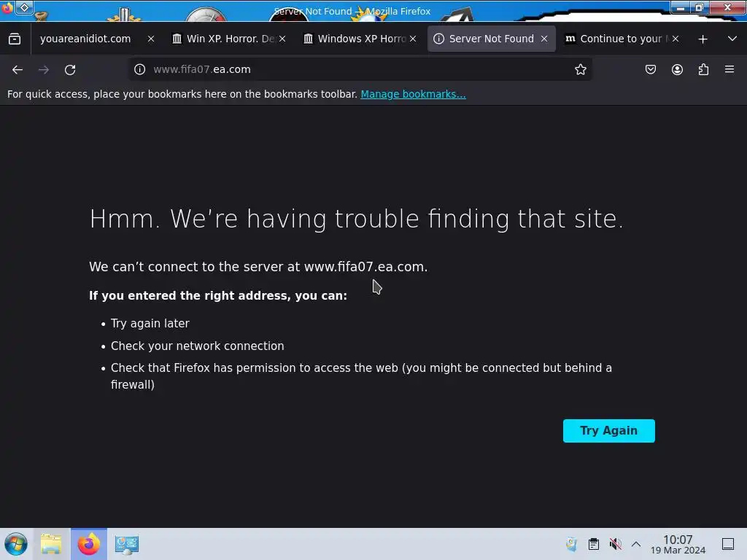Viewport: 747px width, 560px height.
Task: Close the Win XP. Horror. tab
Action: pos(282,39)
